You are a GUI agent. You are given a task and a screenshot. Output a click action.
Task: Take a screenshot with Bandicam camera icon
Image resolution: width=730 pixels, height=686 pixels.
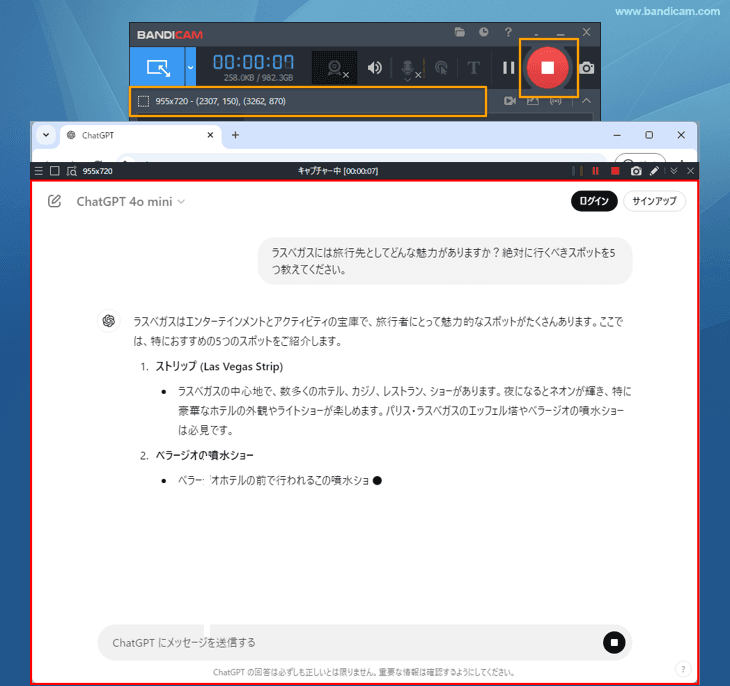point(587,68)
